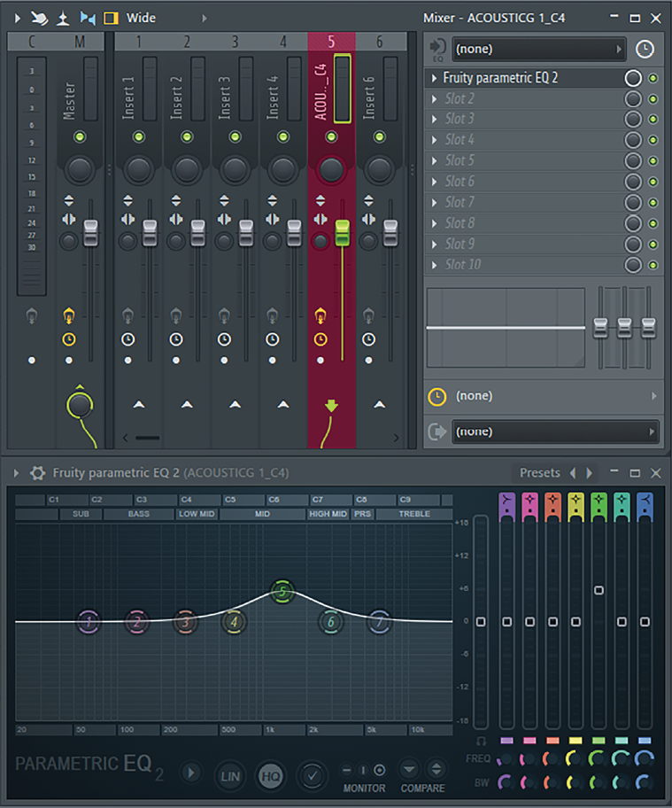The image size is (672, 808).
Task: Select the Insert 6 mixer track
Action: point(368,98)
